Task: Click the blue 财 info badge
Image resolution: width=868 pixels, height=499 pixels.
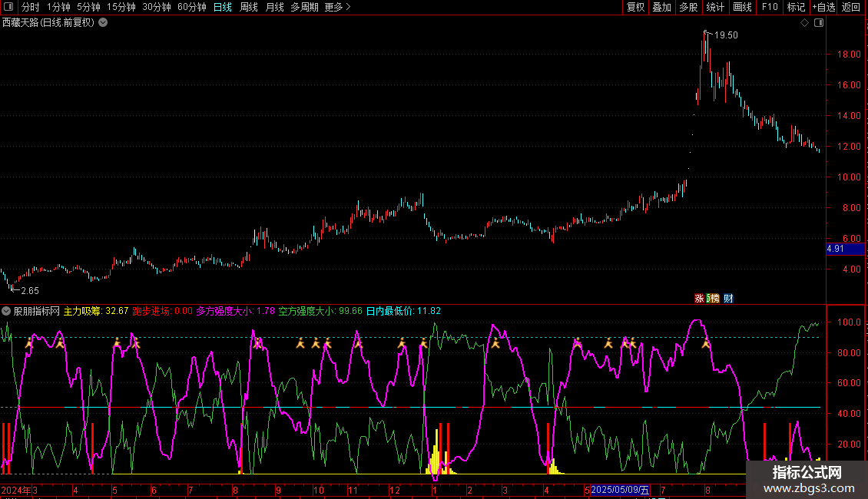Action: tap(728, 299)
